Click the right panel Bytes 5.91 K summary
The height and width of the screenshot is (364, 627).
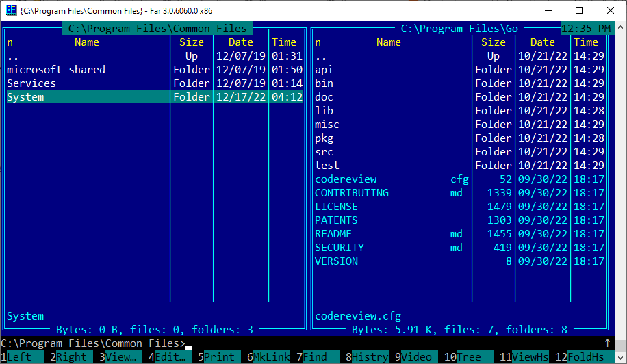coord(459,330)
